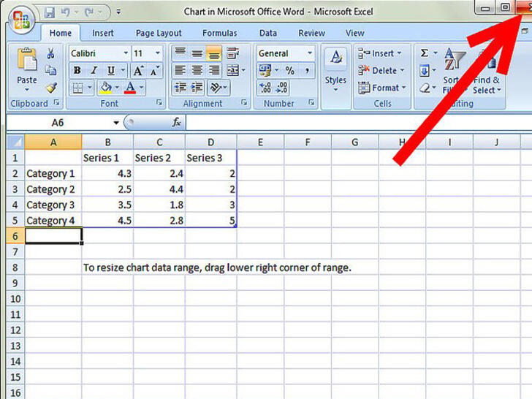
Task: Click the Name Box showing A6
Action: pos(58,123)
